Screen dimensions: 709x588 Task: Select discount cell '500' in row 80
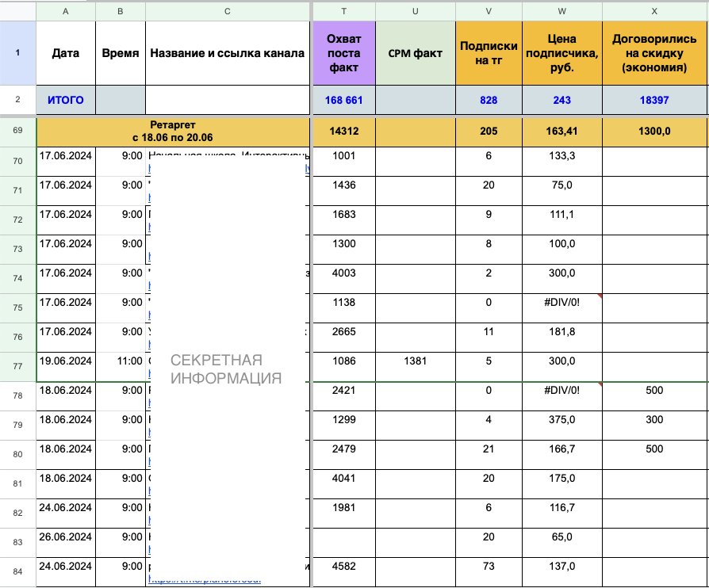coord(654,455)
